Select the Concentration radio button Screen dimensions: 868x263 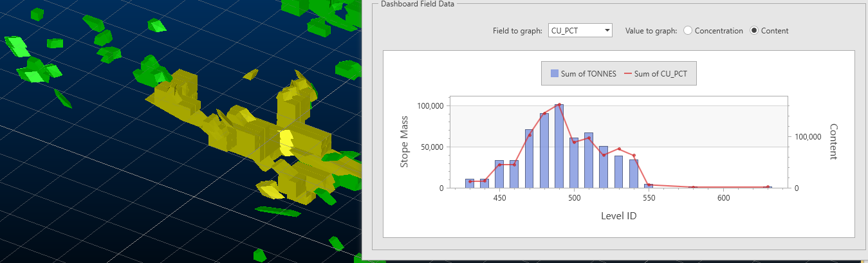click(688, 31)
